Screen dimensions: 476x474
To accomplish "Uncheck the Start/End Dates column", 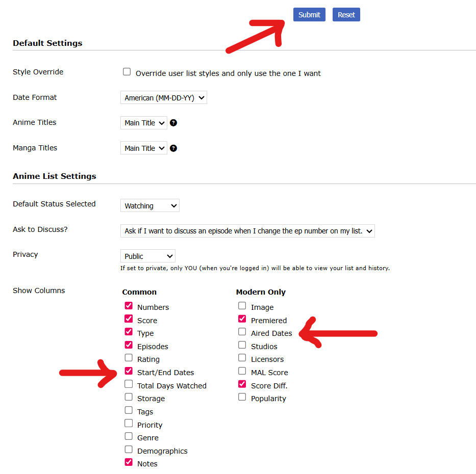I will pyautogui.click(x=129, y=371).
